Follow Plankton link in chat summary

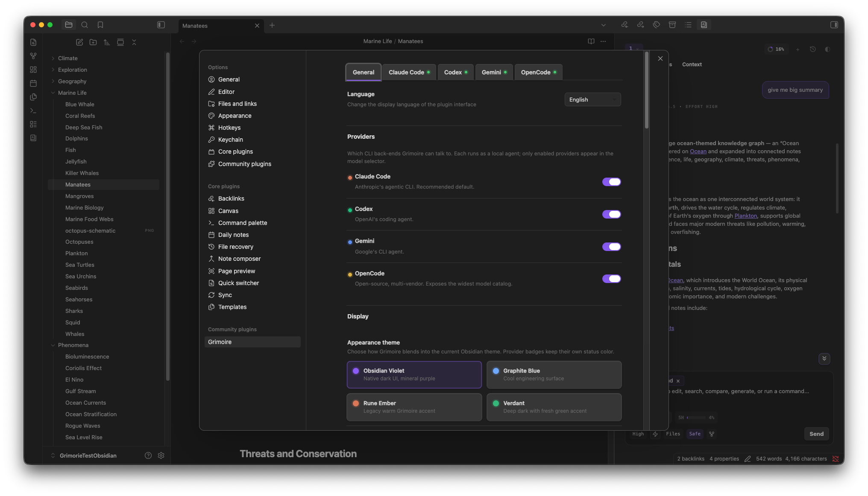745,216
